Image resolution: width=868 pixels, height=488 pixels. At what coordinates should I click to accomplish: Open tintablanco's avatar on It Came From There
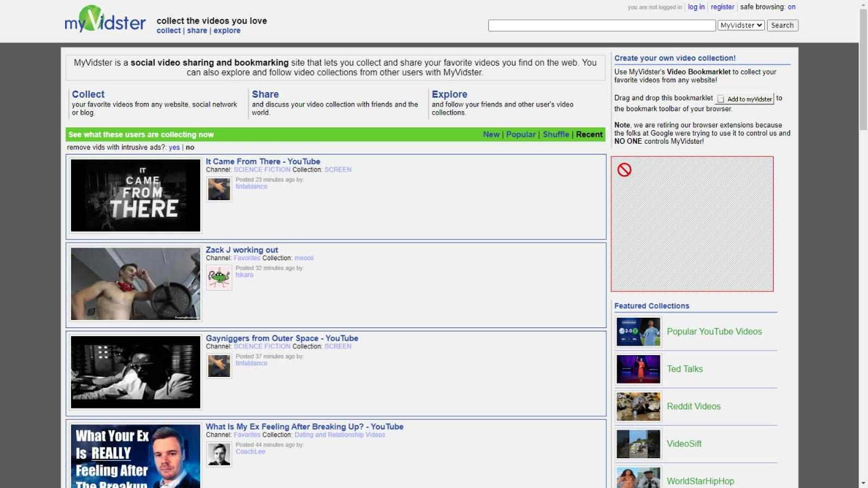(x=219, y=189)
